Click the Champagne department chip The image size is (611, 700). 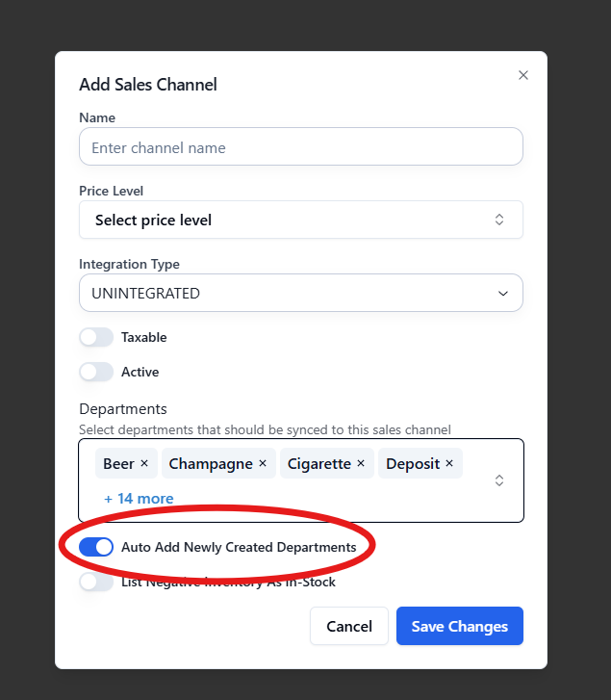pyautogui.click(x=210, y=463)
